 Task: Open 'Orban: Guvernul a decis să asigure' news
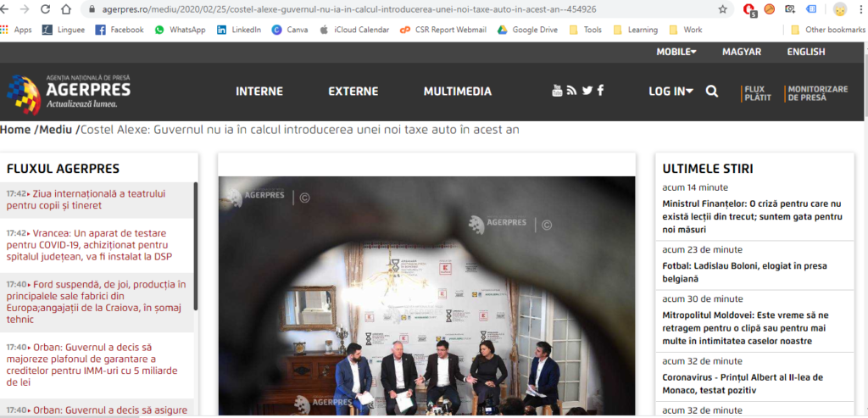pyautogui.click(x=97, y=410)
